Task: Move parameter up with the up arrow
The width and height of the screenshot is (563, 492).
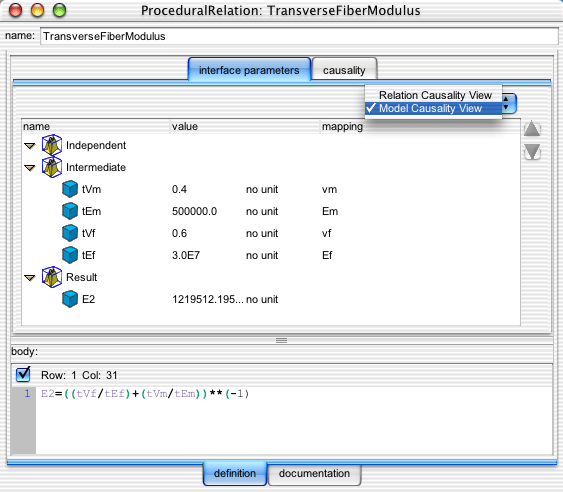Action: click(x=532, y=129)
